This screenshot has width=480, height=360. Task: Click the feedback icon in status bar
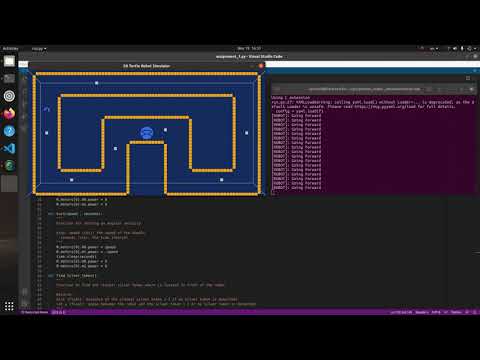(467, 312)
